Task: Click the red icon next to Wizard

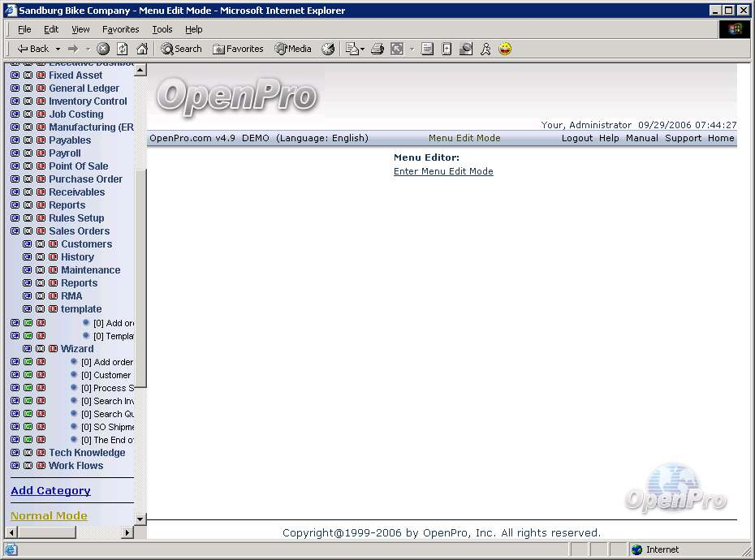Action: click(x=53, y=349)
